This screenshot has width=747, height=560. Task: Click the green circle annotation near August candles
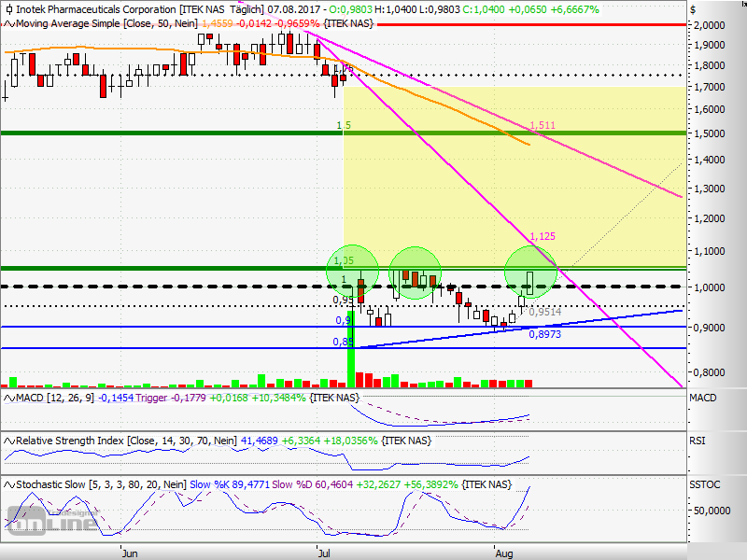pos(532,273)
